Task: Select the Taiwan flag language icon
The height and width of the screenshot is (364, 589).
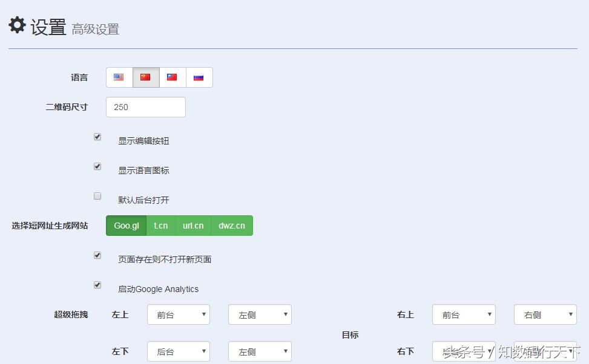Action: click(172, 77)
